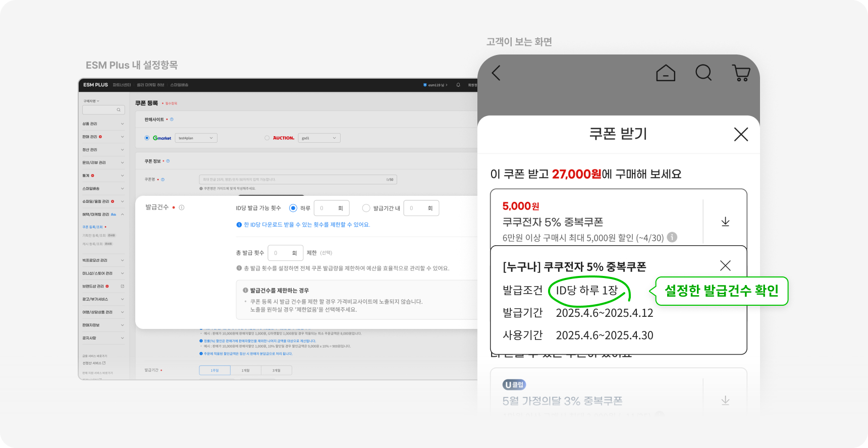The width and height of the screenshot is (868, 448).
Task: Tap the back arrow in the mobile header
Action: click(496, 73)
